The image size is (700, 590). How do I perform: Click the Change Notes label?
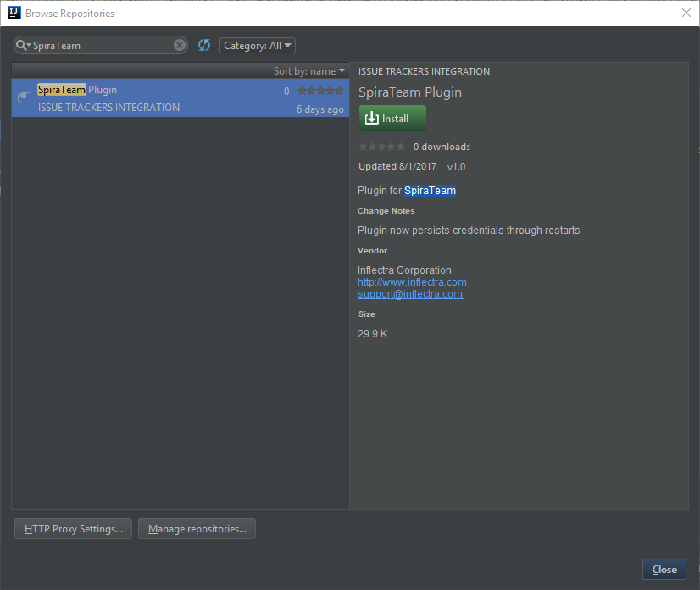(x=386, y=210)
